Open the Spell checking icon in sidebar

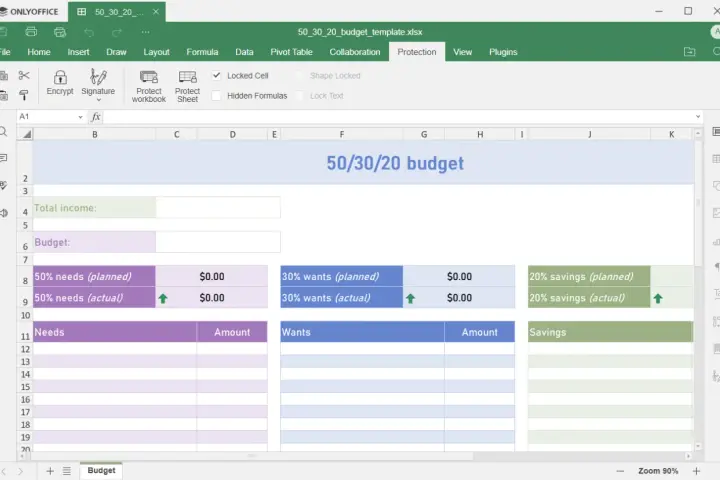pos(3,185)
